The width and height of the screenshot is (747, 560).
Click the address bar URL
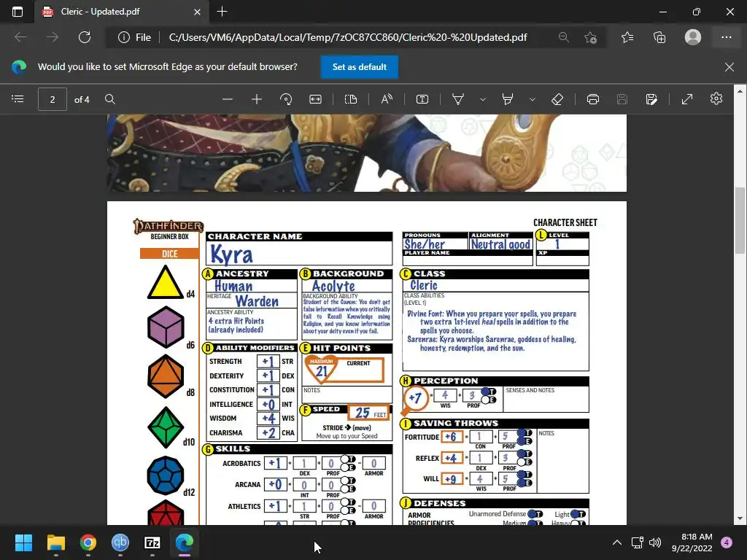pos(348,37)
